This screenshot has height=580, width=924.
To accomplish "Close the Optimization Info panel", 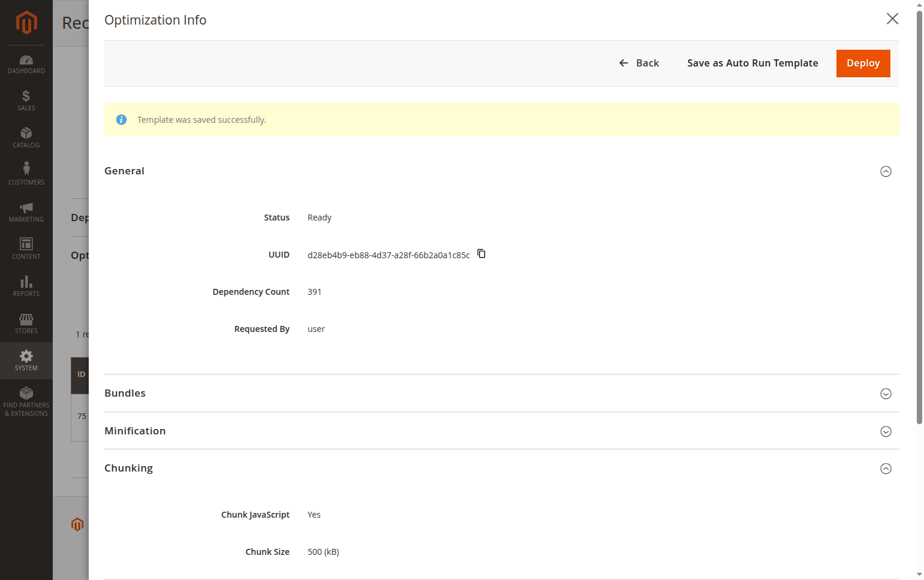I will tap(892, 19).
